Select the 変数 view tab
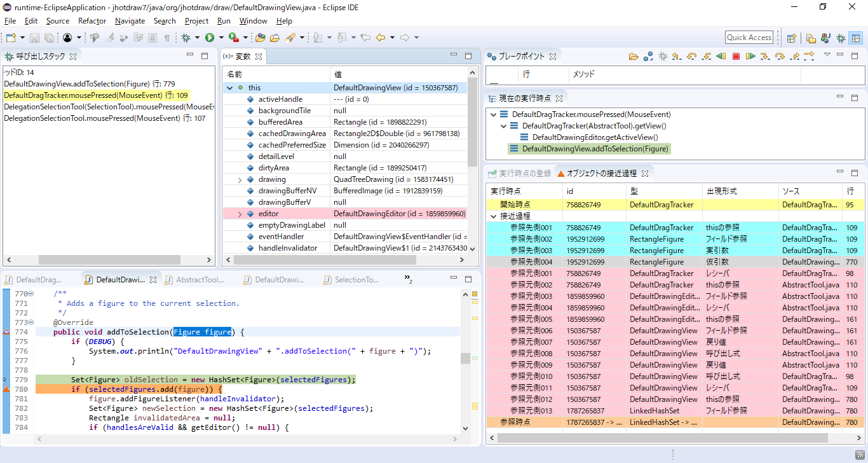This screenshot has width=868, height=463. point(244,57)
